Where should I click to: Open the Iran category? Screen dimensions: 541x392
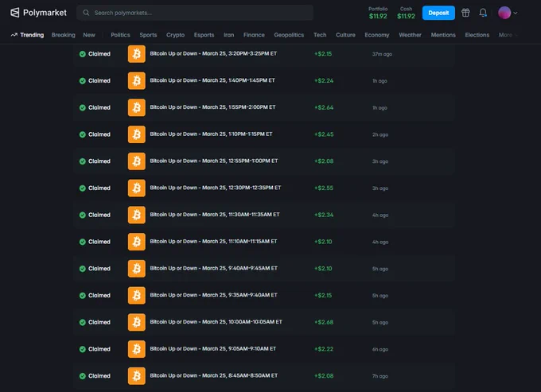click(x=229, y=35)
